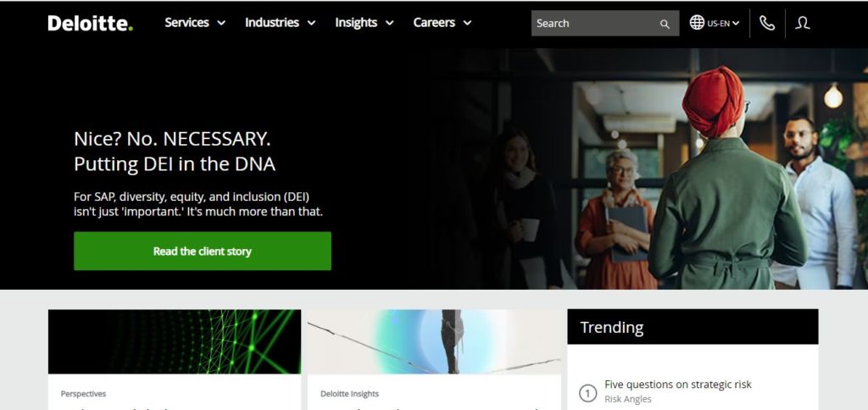Click the globe language icon

(x=697, y=23)
